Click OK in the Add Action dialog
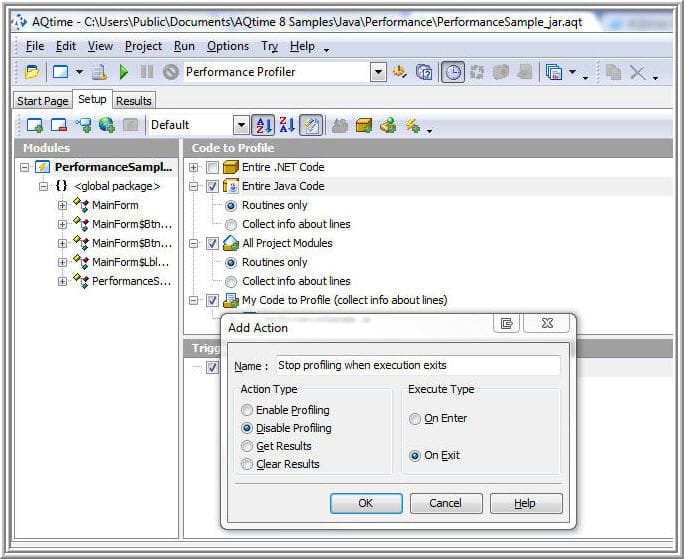The image size is (684, 559). (x=366, y=504)
